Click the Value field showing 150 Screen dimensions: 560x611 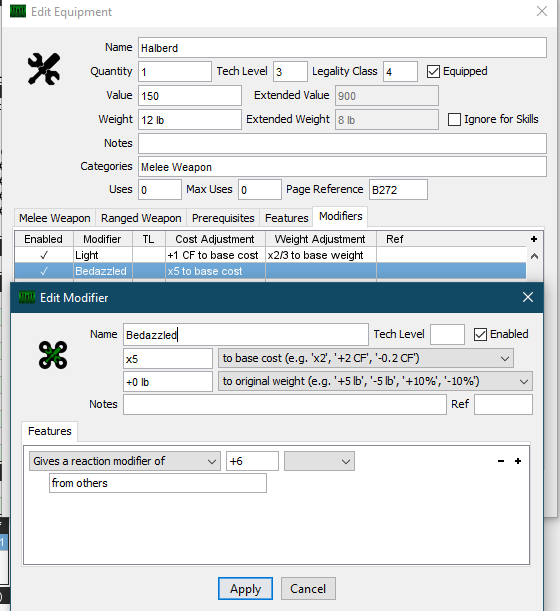[x=190, y=96]
